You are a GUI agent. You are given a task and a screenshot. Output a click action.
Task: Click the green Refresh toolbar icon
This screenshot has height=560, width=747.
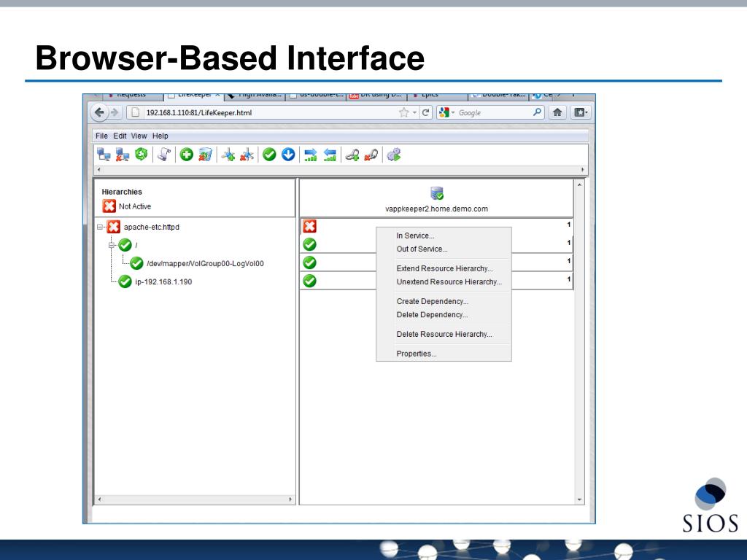tap(142, 154)
